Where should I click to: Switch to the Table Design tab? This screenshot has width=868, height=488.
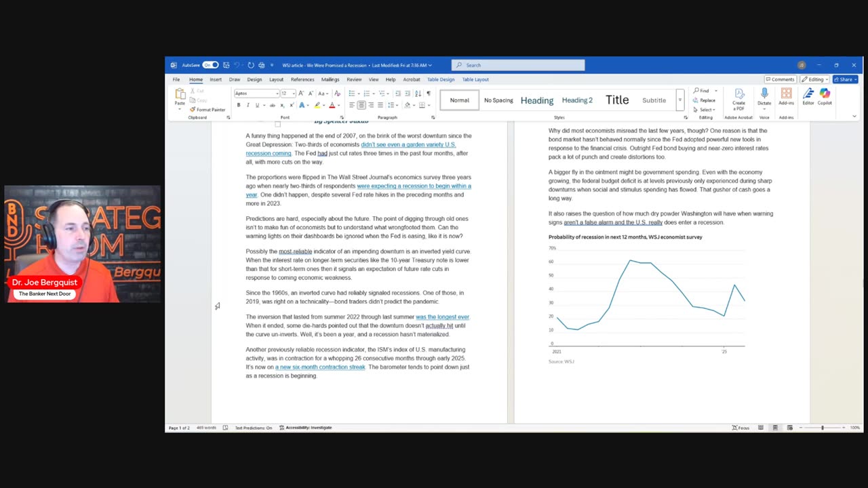click(x=441, y=79)
